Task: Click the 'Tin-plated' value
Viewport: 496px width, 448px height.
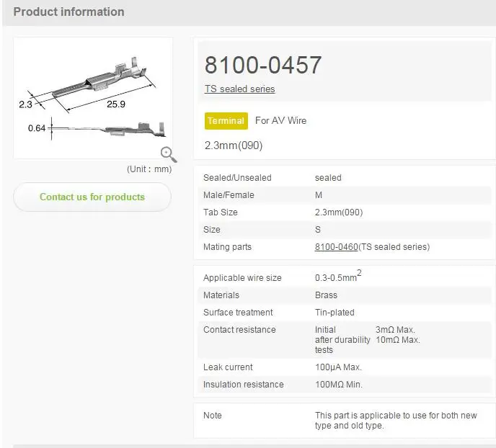Action: [335, 313]
